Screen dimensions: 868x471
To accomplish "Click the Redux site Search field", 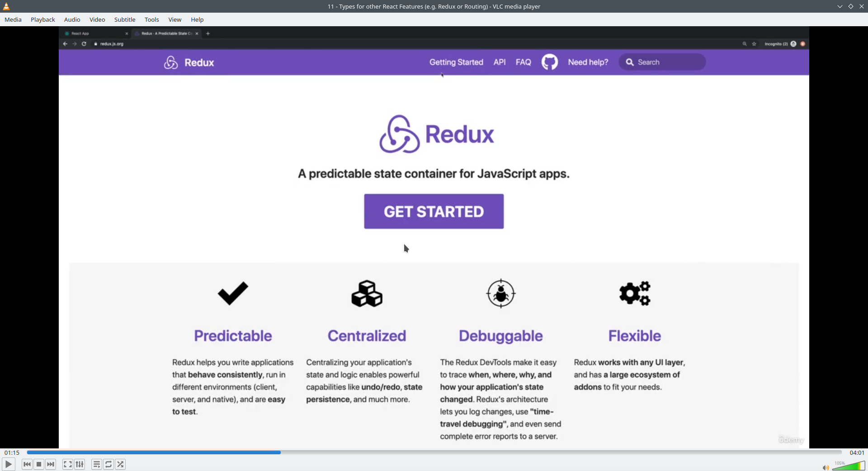I will point(662,62).
